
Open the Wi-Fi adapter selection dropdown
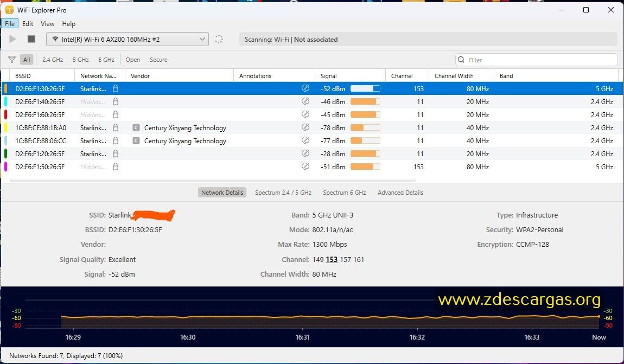128,39
